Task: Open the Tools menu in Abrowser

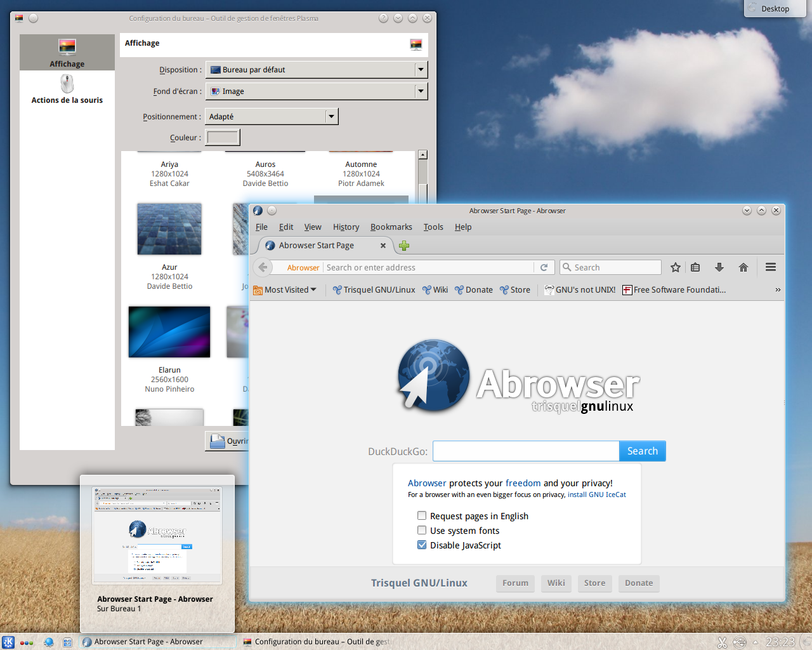Action: 433,227
